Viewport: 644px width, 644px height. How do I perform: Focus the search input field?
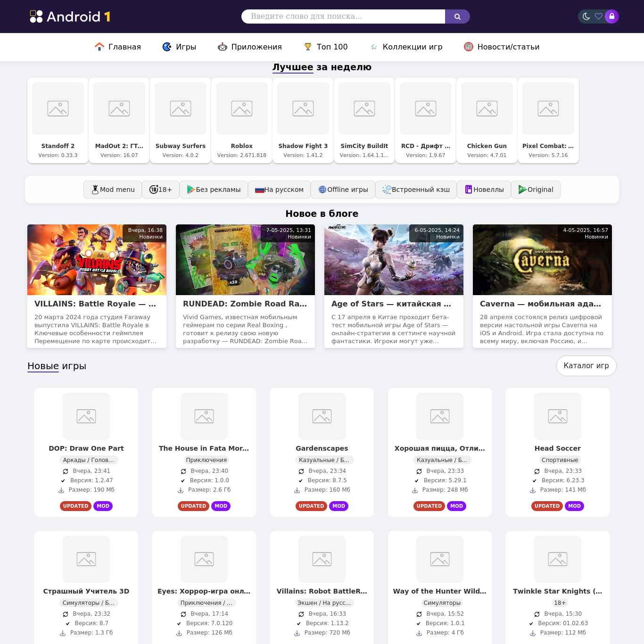[343, 17]
